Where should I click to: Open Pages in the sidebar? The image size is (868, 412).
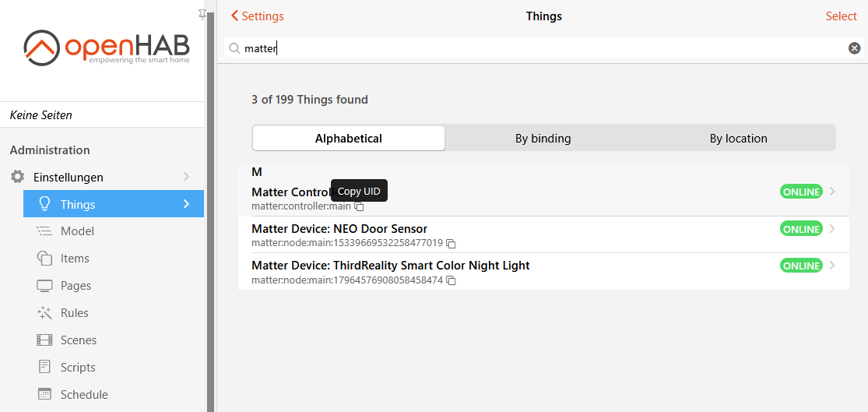76,286
